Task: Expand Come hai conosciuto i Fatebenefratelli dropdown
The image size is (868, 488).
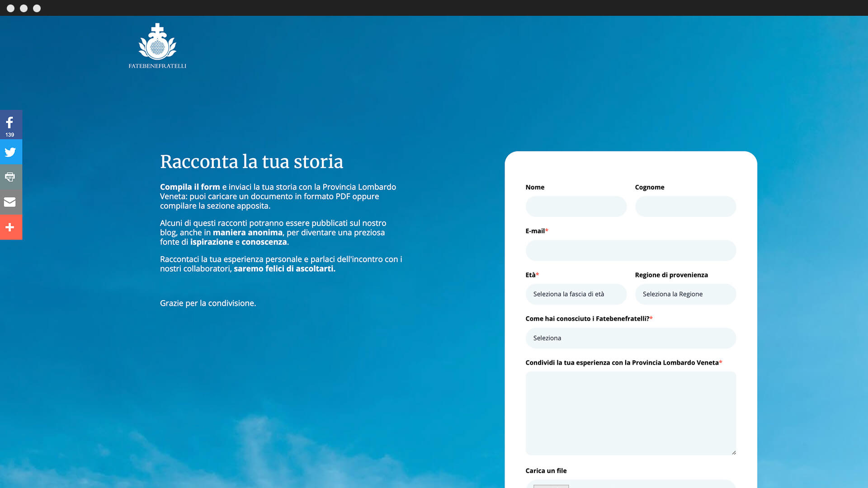Action: point(630,338)
